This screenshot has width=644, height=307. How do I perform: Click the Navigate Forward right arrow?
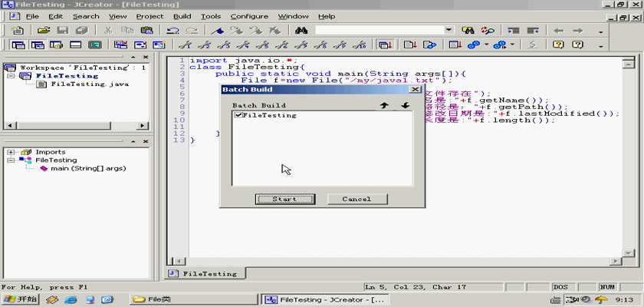[578, 31]
